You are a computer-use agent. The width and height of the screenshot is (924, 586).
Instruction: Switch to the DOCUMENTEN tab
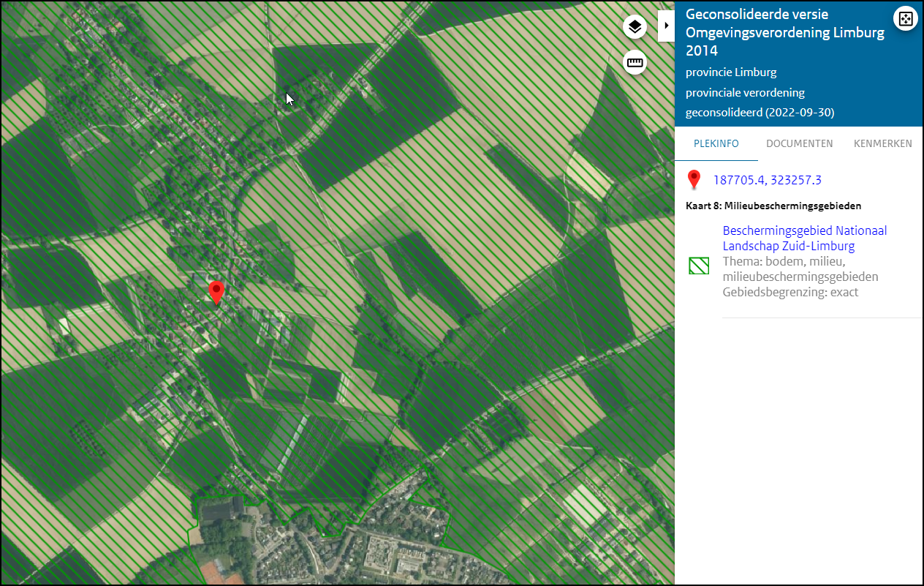pyautogui.click(x=799, y=143)
